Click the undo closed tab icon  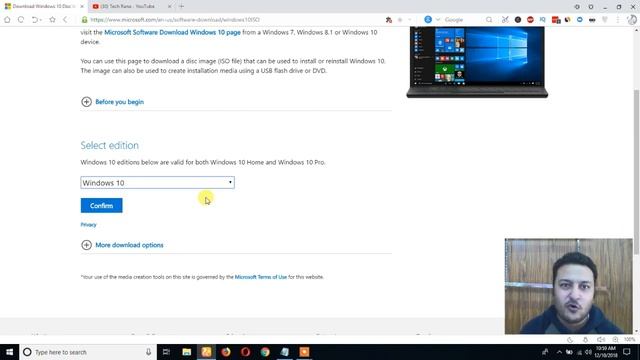(x=36, y=20)
